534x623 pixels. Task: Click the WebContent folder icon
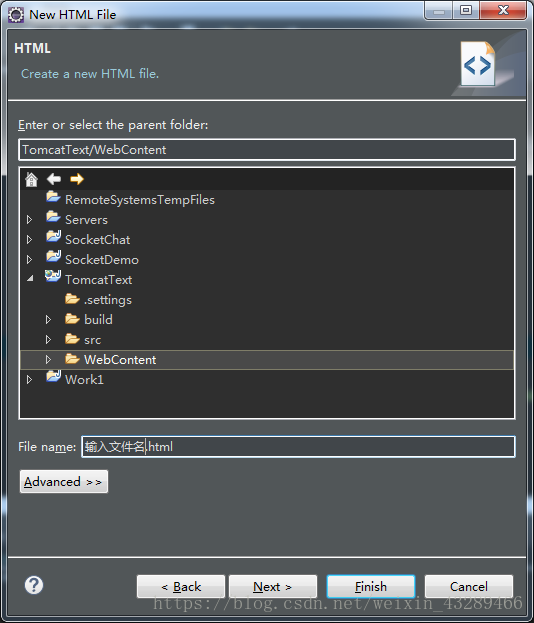[72, 359]
